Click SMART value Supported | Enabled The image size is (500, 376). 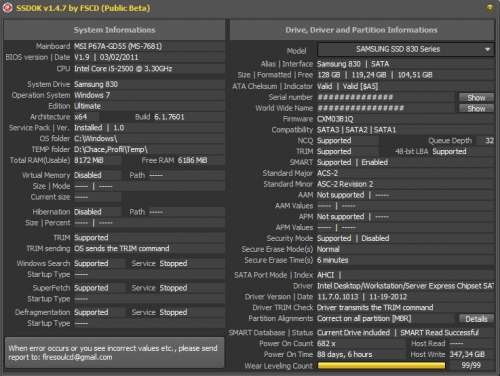coord(352,162)
